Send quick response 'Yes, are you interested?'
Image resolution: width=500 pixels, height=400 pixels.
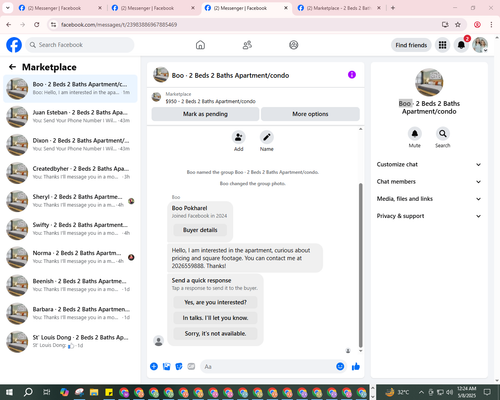click(215, 302)
